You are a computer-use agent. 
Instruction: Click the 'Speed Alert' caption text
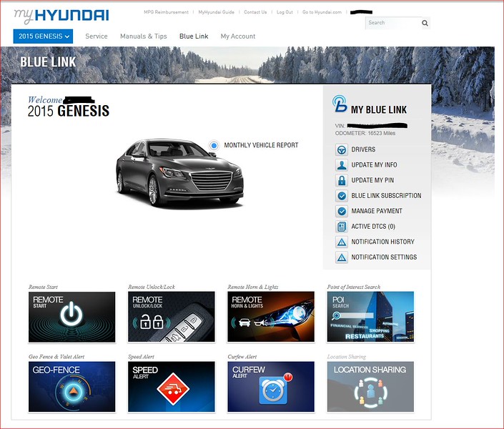coord(141,357)
